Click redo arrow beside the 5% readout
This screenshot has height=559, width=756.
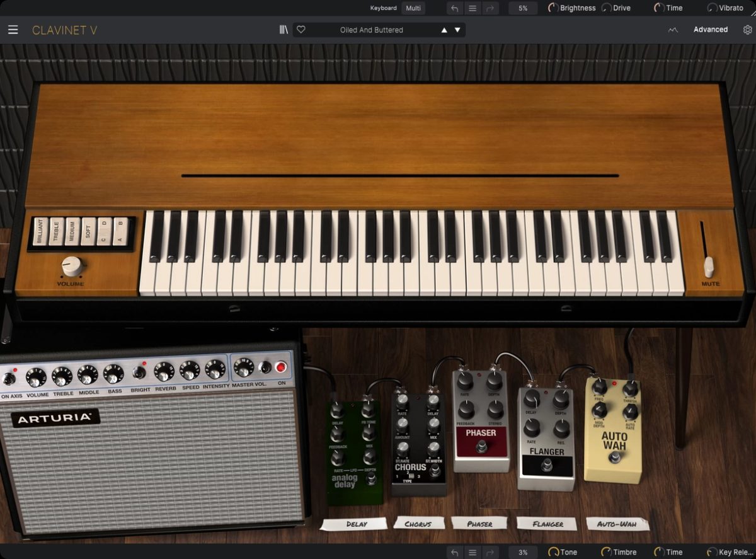[x=490, y=8]
